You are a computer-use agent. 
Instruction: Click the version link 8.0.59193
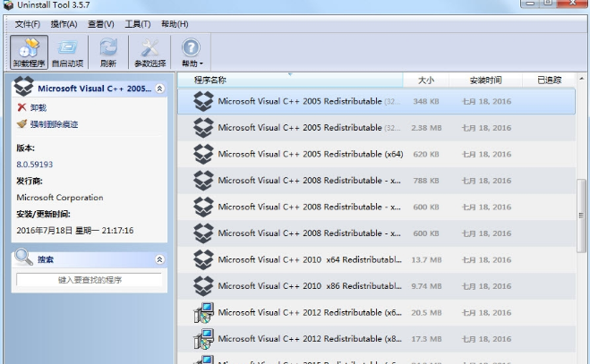(x=35, y=165)
